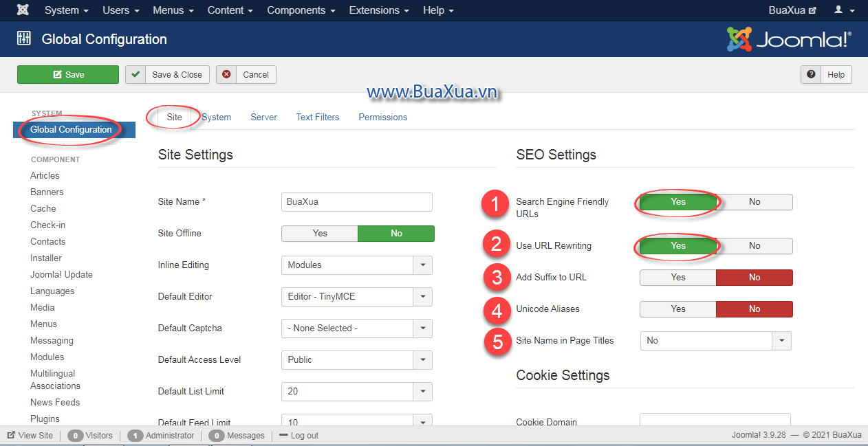The height and width of the screenshot is (446, 868).
Task: Open Contacts component settings
Action: click(x=48, y=241)
